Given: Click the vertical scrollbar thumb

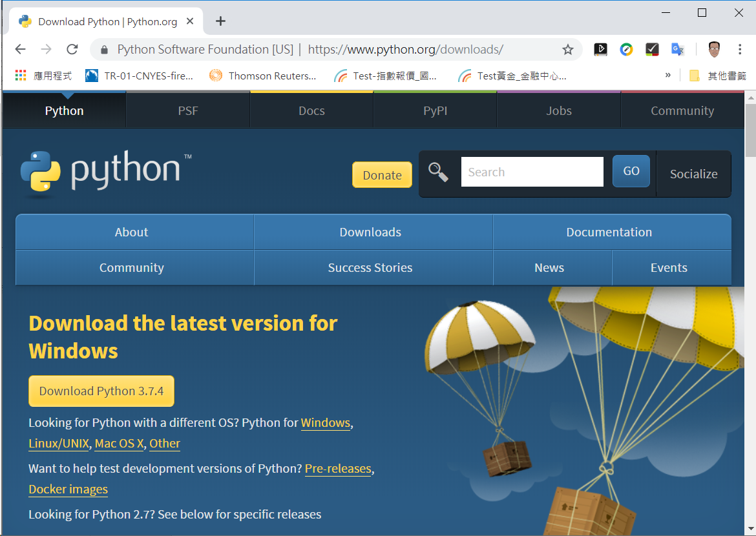Looking at the screenshot, I should tap(751, 130).
